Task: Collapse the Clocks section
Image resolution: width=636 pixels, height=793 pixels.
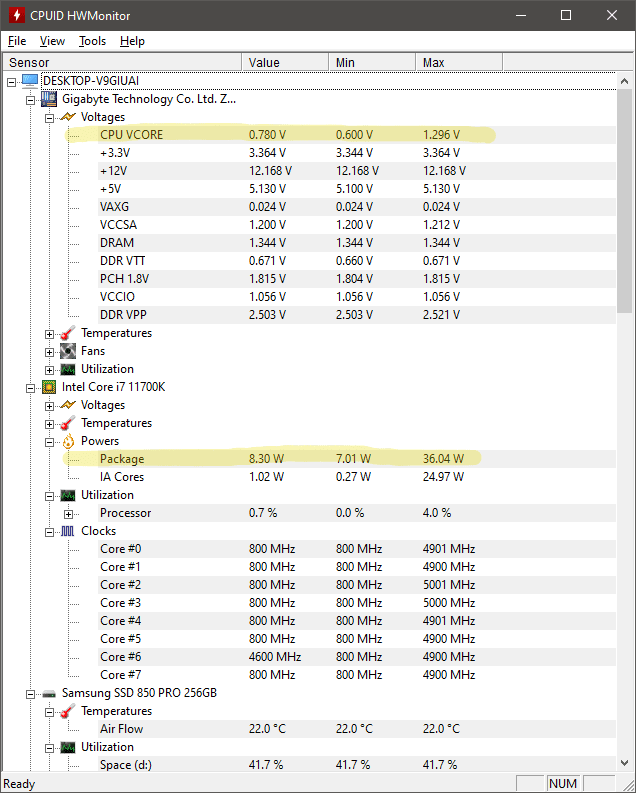Action: [x=49, y=532]
